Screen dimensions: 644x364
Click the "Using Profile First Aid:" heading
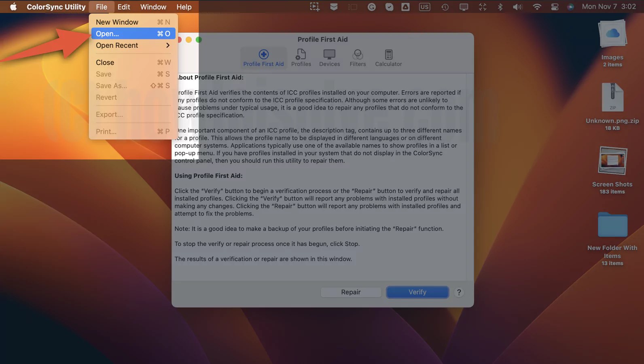tap(208, 176)
